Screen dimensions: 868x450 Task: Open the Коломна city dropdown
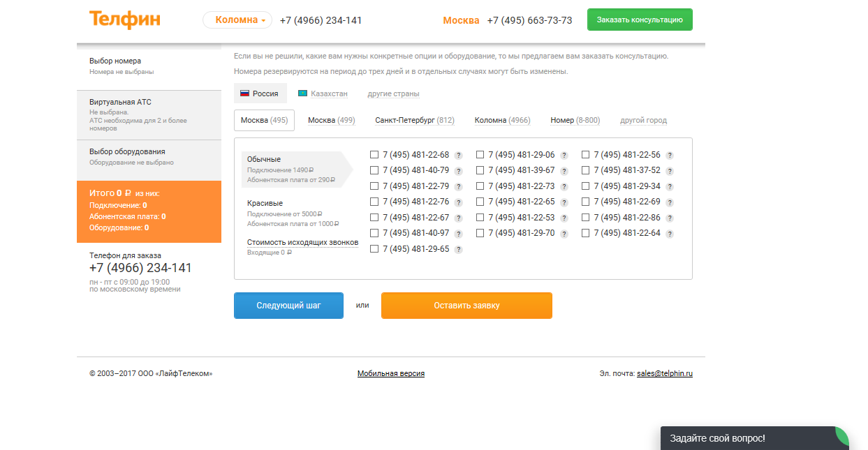click(x=237, y=20)
